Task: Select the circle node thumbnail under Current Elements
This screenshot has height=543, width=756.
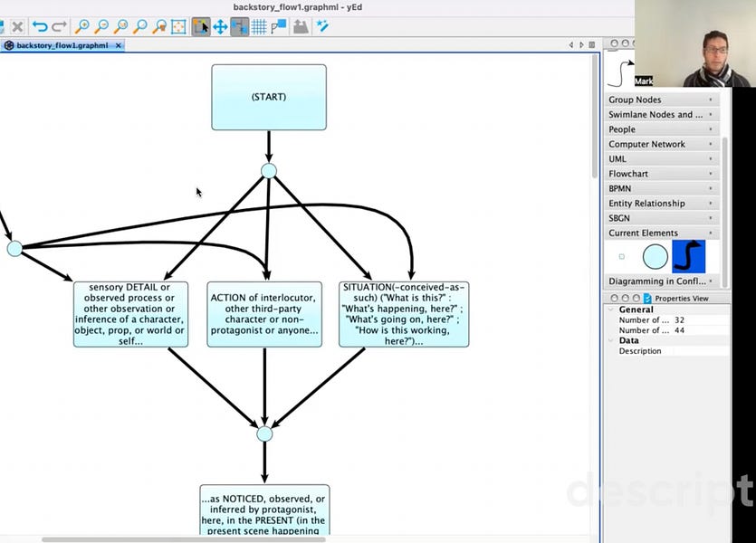Action: (654, 256)
